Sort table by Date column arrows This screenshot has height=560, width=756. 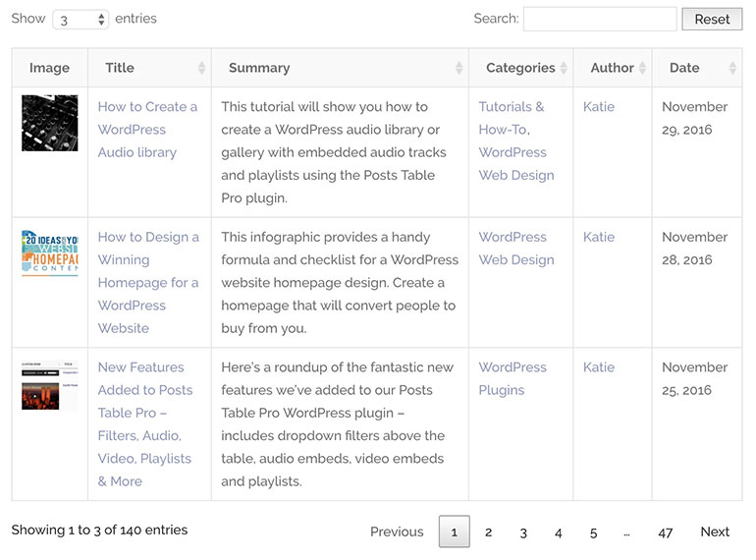click(x=732, y=68)
